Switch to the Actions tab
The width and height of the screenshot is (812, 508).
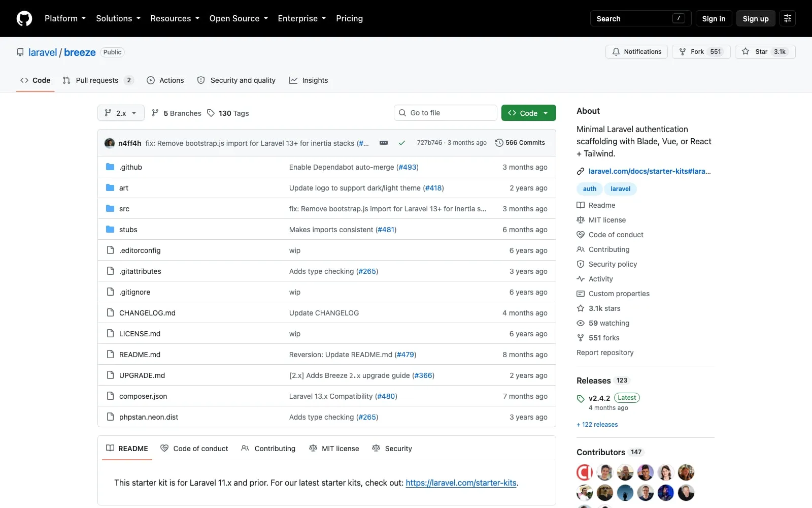pyautogui.click(x=165, y=80)
